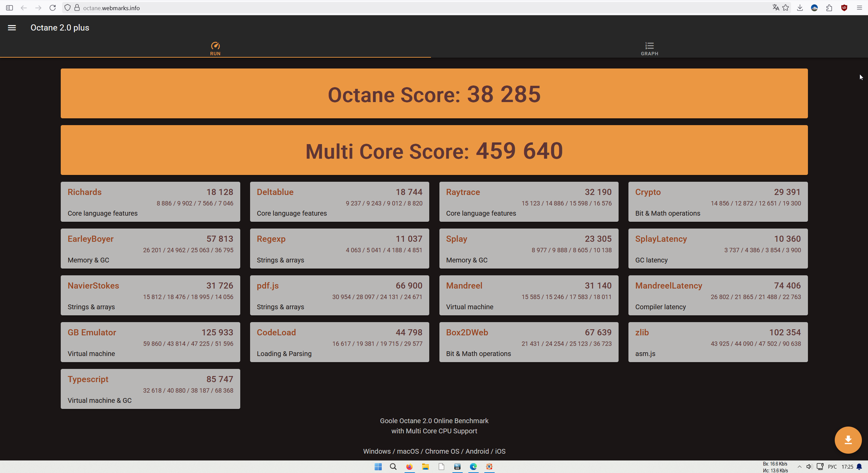Open the extensions puzzle-piece menu

pos(829,8)
